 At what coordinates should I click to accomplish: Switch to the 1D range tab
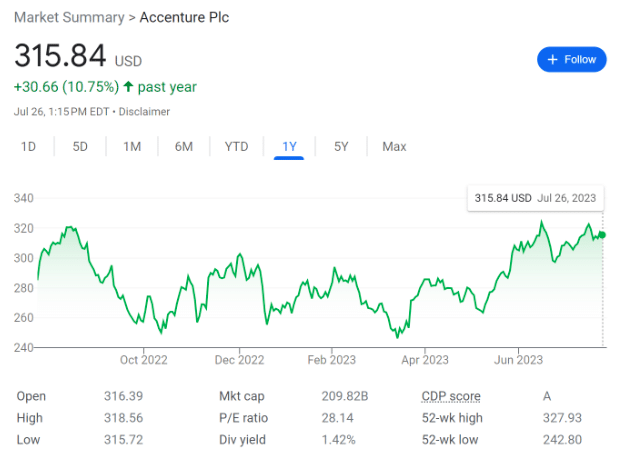pos(28,147)
